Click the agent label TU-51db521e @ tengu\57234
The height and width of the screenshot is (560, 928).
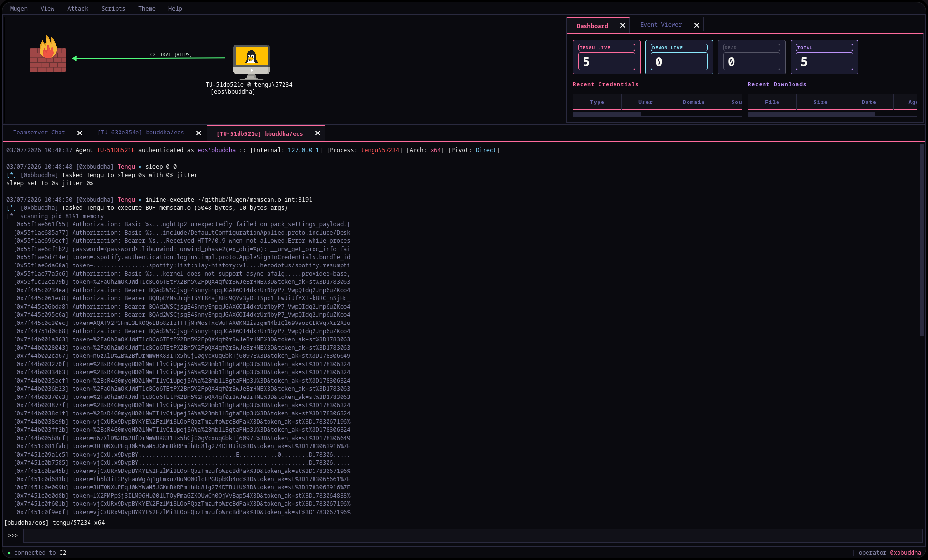249,85
